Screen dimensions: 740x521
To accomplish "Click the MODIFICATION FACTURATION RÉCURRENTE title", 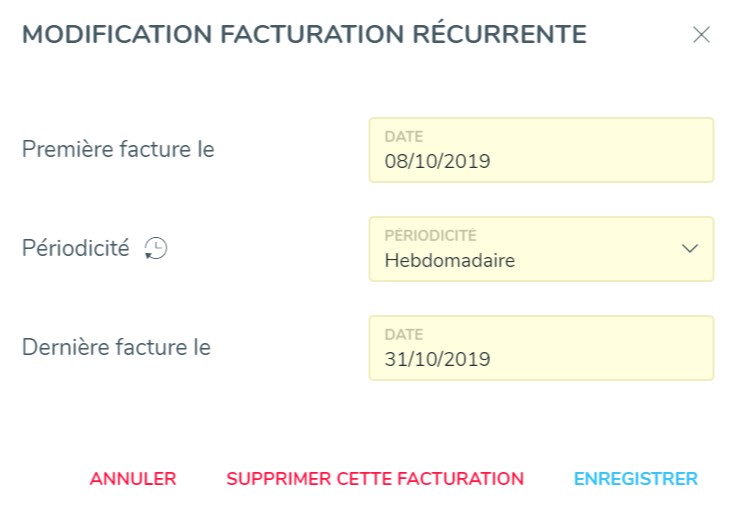I will 304,34.
